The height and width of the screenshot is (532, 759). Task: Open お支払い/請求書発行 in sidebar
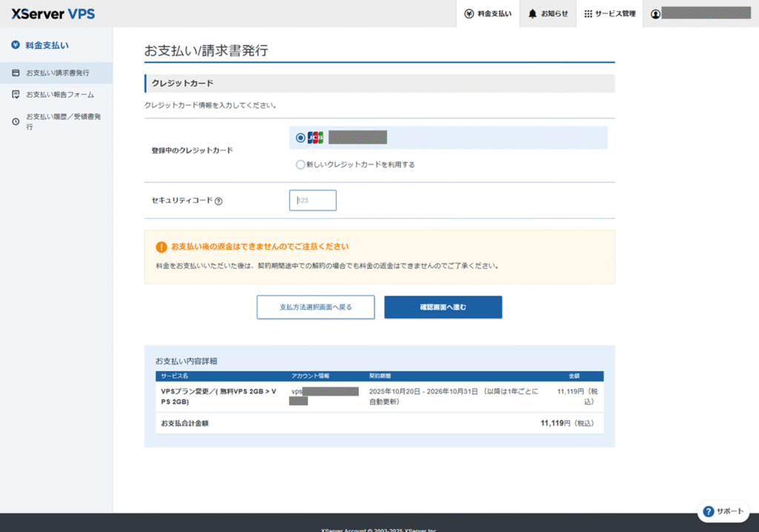click(x=57, y=73)
